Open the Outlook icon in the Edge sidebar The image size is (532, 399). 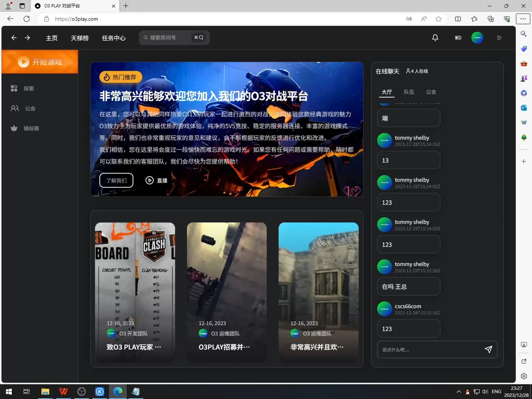(x=523, y=108)
